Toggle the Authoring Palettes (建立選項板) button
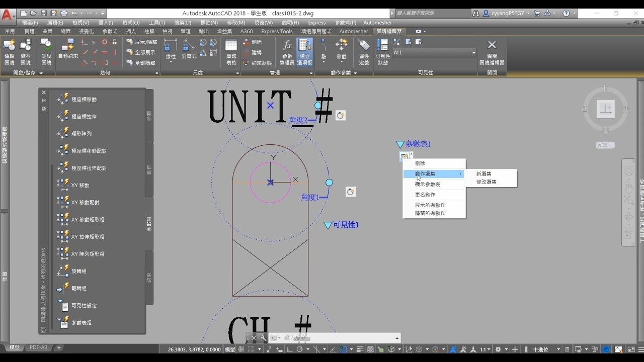 pyautogui.click(x=304, y=52)
